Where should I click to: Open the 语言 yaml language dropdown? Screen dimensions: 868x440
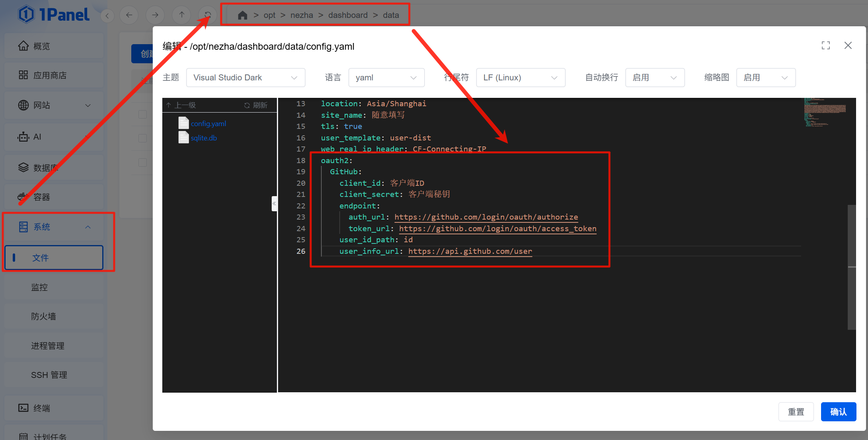click(386, 78)
